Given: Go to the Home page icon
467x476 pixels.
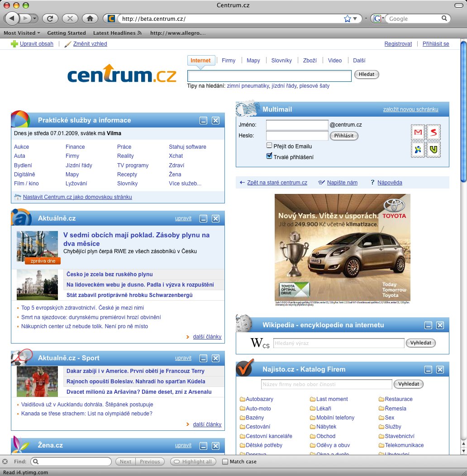Looking at the screenshot, I should pos(90,19).
